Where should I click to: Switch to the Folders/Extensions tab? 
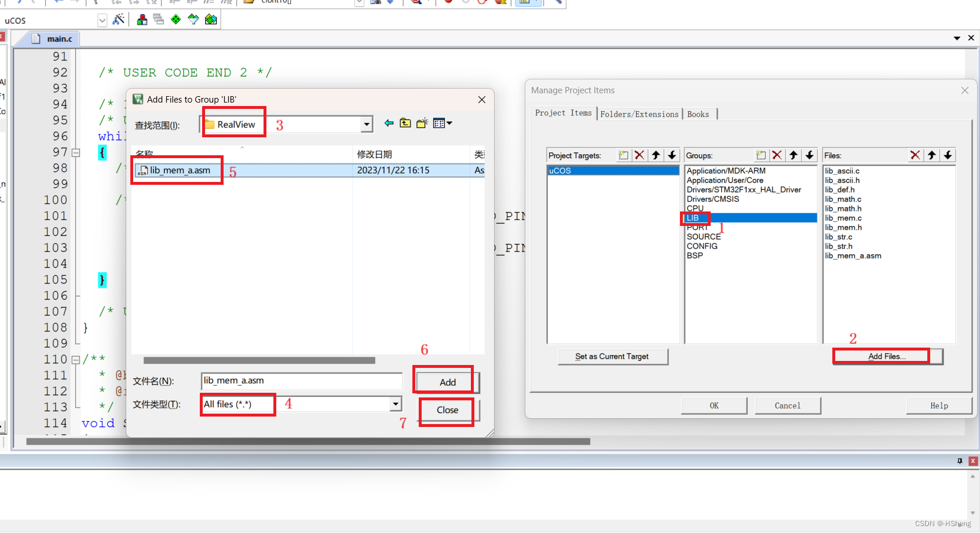[639, 114]
